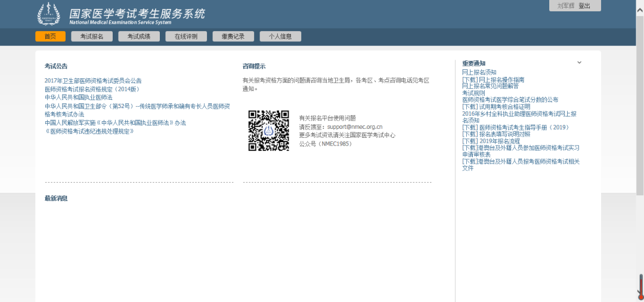The height and width of the screenshot is (302, 644).
Task: Go to the 考试成绩 tab
Action: point(139,36)
